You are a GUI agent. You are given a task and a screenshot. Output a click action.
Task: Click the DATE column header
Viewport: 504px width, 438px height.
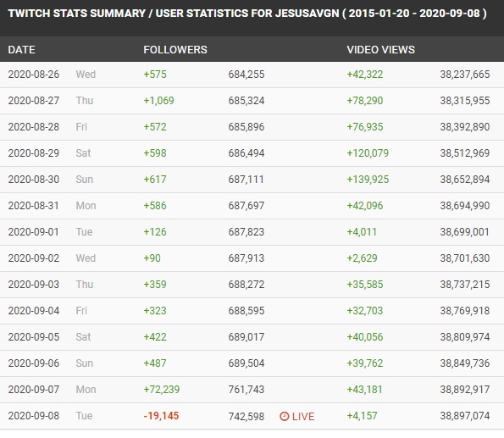[x=21, y=50]
